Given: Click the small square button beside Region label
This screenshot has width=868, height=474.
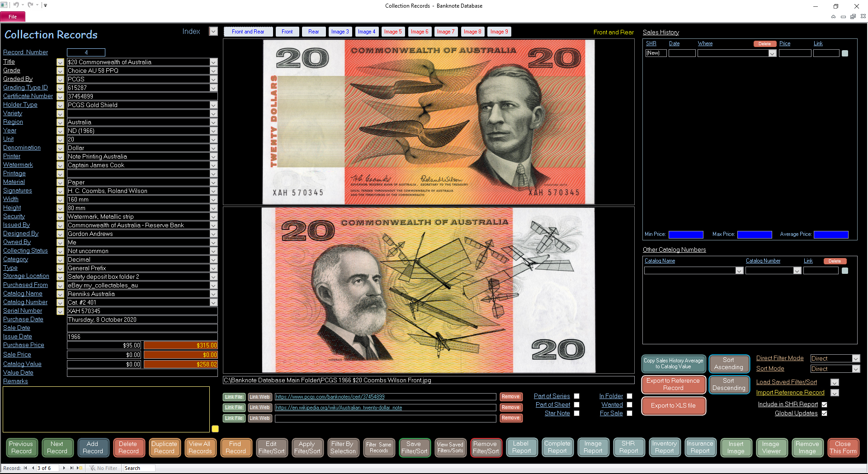Looking at the screenshot, I should pos(60,122).
